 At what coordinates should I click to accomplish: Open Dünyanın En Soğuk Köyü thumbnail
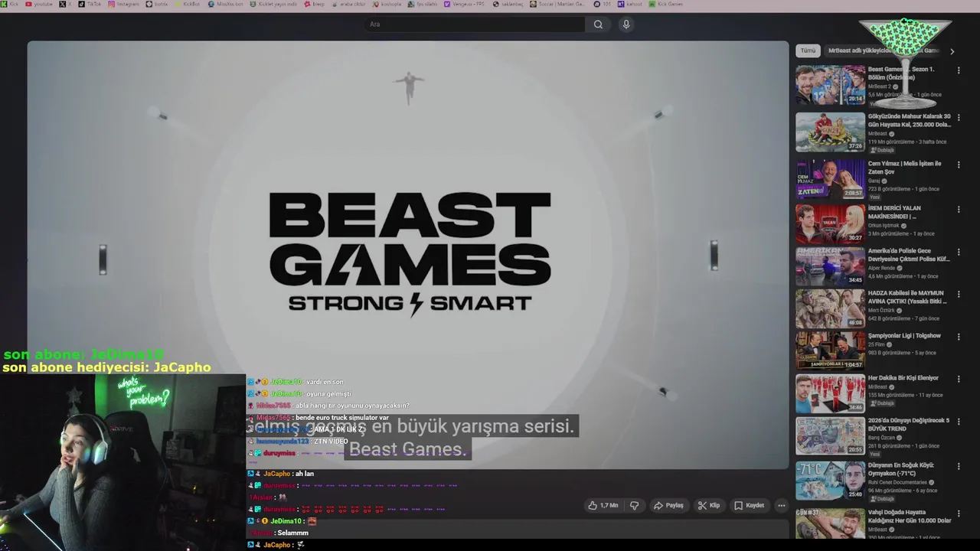830,480
